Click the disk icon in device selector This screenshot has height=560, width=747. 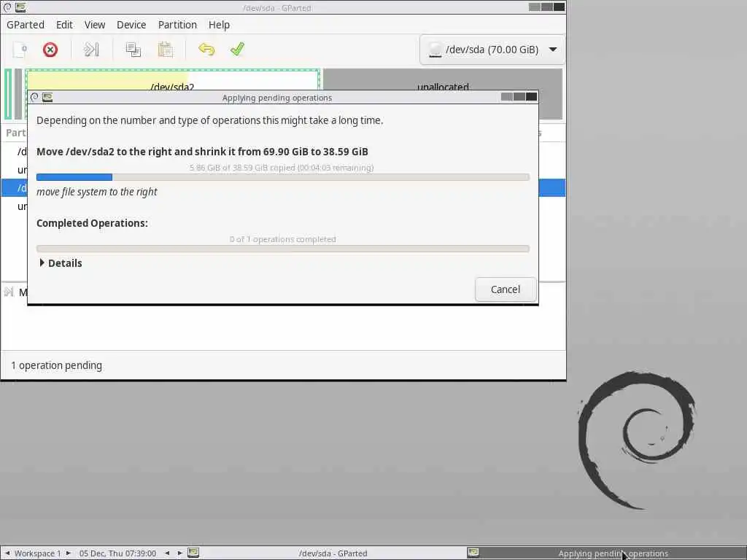point(435,50)
